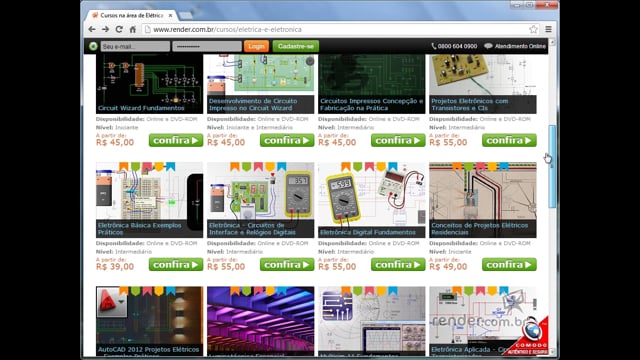Bookmark page with the star icon
640x360 pixels.
pyautogui.click(x=533, y=29)
